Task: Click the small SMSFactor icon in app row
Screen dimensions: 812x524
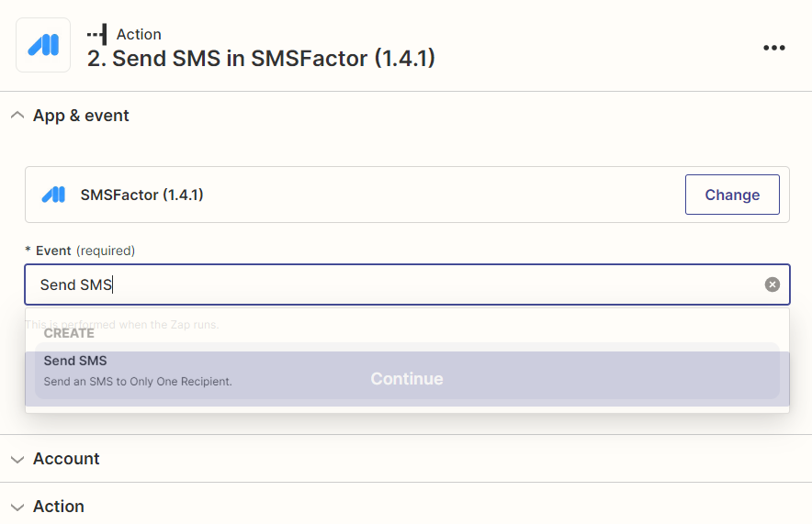Action: pos(53,195)
